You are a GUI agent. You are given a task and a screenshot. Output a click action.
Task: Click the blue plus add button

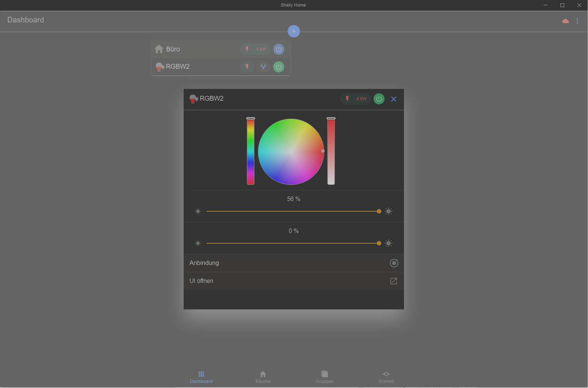pos(293,31)
